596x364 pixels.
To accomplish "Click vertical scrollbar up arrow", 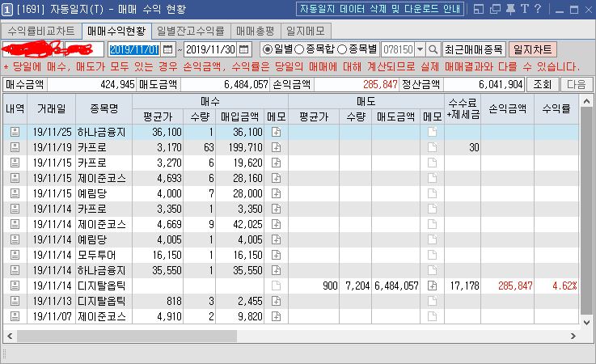I will (x=586, y=101).
